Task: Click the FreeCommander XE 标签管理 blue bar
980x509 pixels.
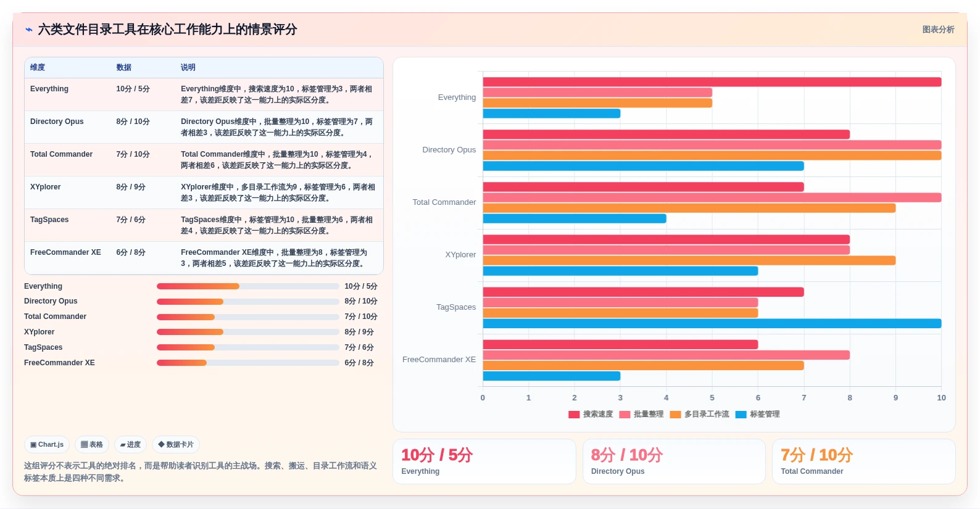Action: [552, 376]
